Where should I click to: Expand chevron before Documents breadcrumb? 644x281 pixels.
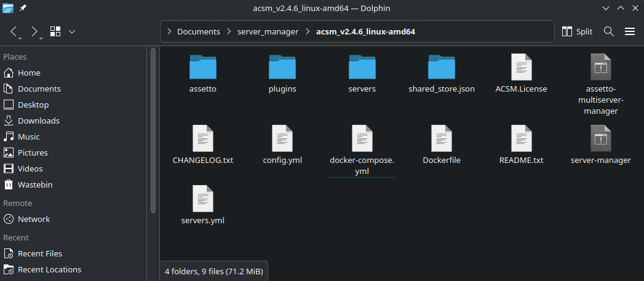169,31
